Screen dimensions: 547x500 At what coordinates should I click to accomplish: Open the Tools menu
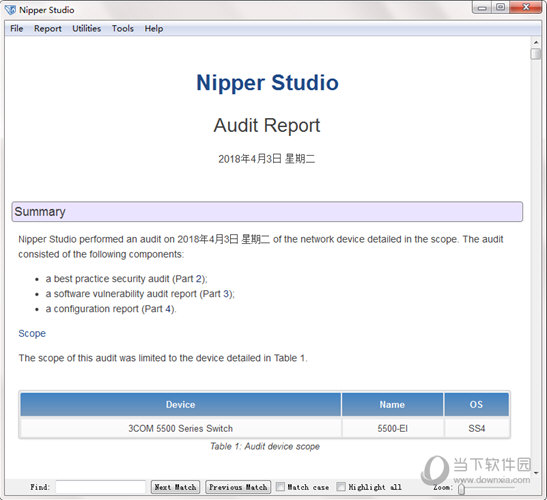(123, 29)
